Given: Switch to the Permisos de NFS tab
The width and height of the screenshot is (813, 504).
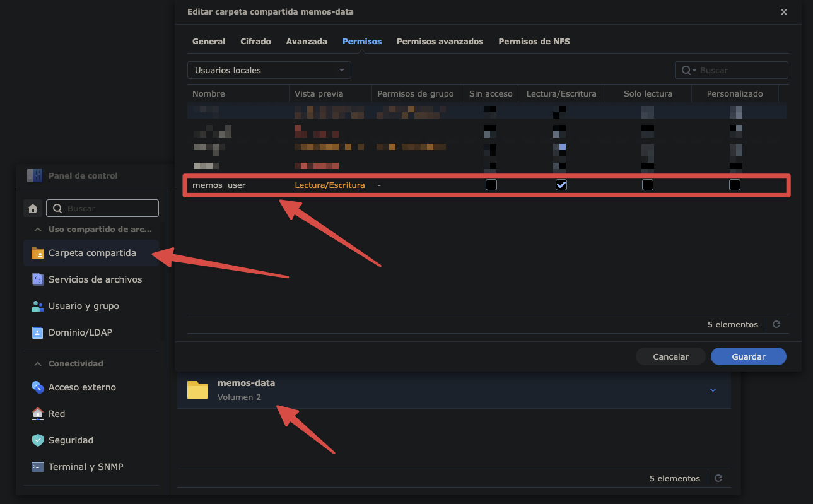Looking at the screenshot, I should 534,41.
